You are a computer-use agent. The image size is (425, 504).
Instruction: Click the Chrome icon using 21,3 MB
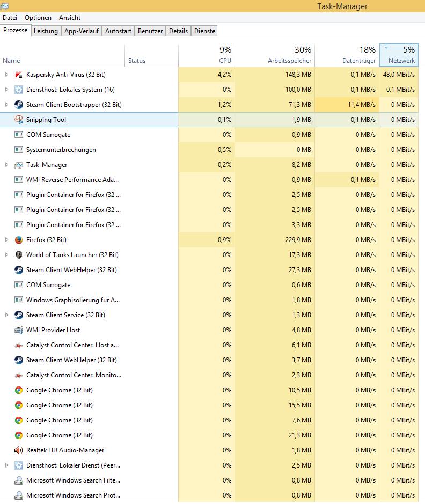point(19,435)
